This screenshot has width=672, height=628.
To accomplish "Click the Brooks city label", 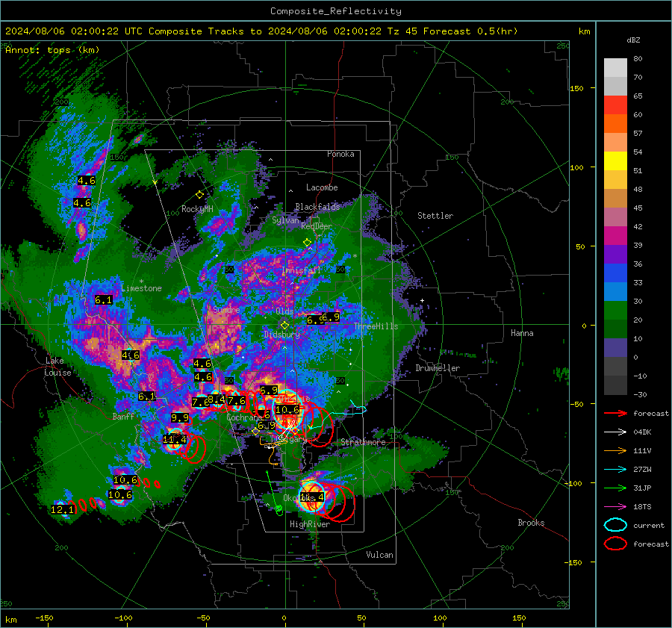I will tap(531, 523).
